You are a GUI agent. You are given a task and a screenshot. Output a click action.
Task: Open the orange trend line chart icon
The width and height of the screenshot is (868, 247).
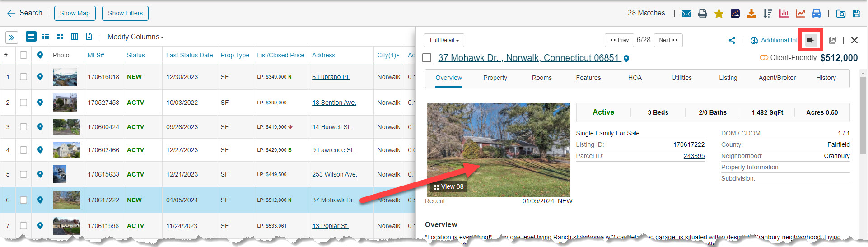800,14
